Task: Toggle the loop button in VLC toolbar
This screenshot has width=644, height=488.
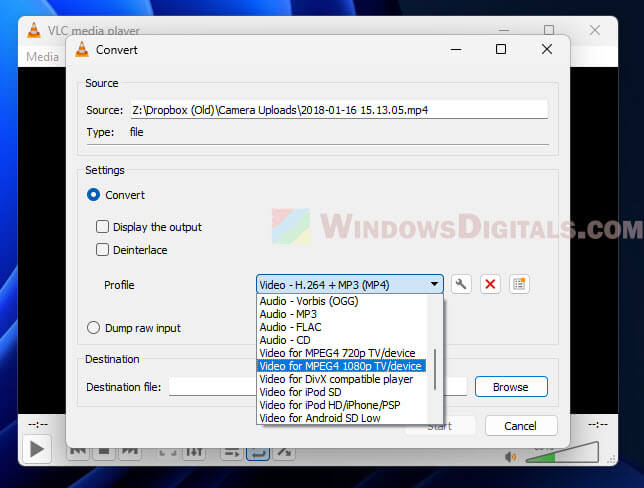Action: tap(258, 453)
